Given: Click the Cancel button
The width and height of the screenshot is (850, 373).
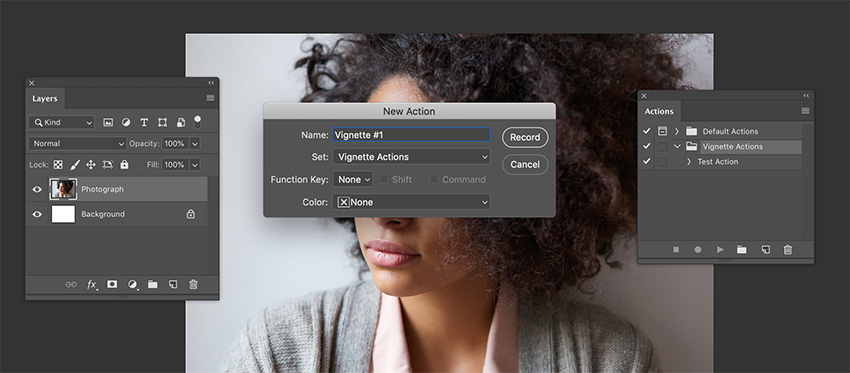Looking at the screenshot, I should tap(525, 164).
